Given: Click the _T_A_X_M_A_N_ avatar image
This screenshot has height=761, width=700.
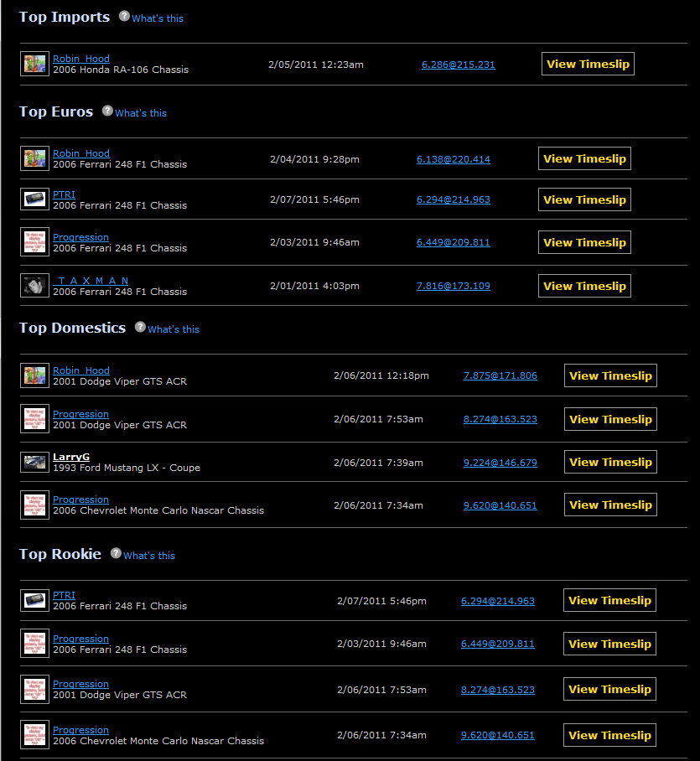Looking at the screenshot, I should pos(34,286).
